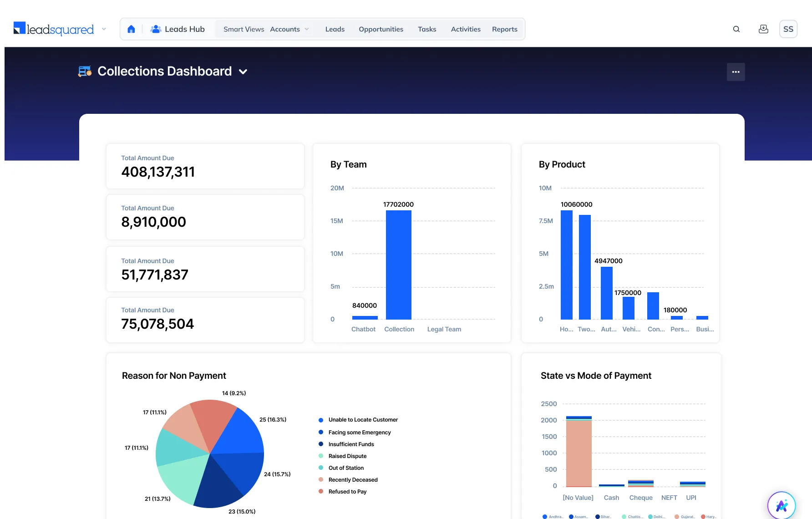Go to the Reports tab
812x519 pixels.
504,29
